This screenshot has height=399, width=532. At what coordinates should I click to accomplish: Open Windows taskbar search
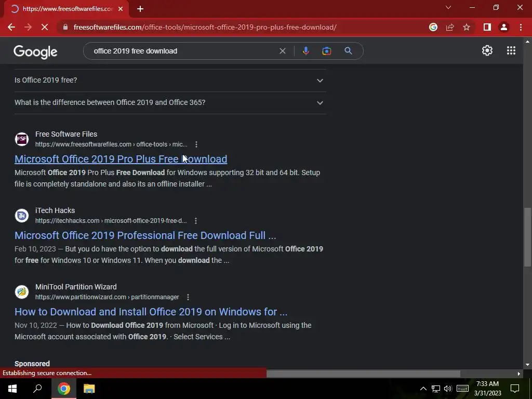pyautogui.click(x=37, y=389)
